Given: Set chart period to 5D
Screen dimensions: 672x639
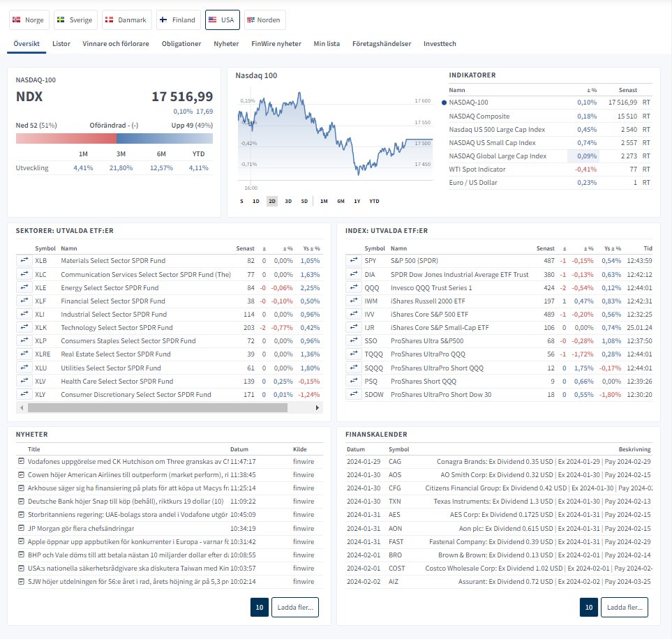Looking at the screenshot, I should click(304, 201).
